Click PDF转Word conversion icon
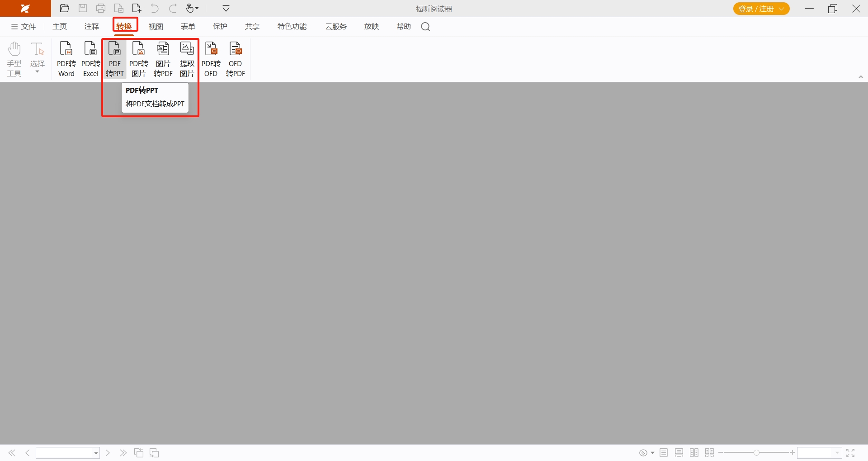868x461 pixels. point(66,59)
